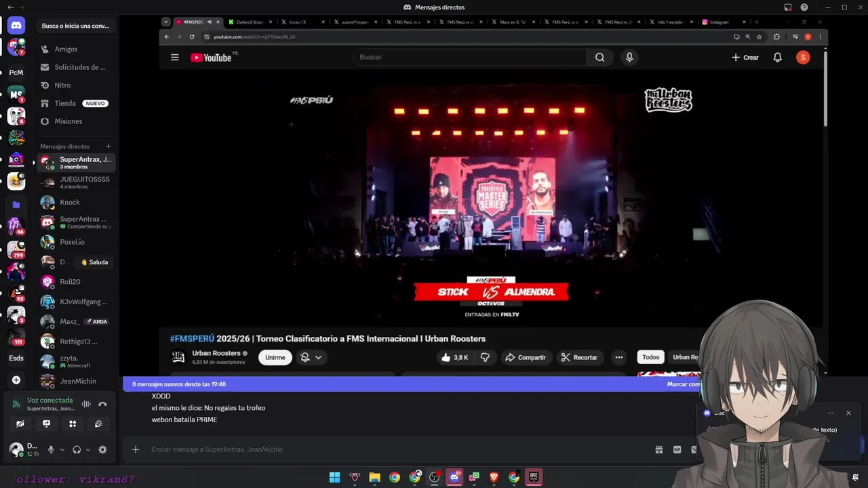Open direct message with zzyta.

click(x=75, y=361)
